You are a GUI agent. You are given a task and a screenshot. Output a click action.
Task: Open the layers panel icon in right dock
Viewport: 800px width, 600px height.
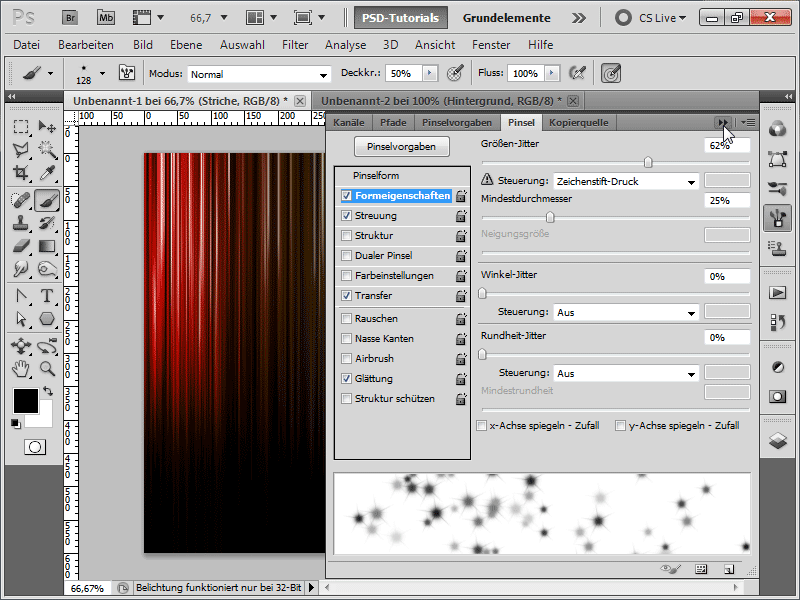point(778,441)
